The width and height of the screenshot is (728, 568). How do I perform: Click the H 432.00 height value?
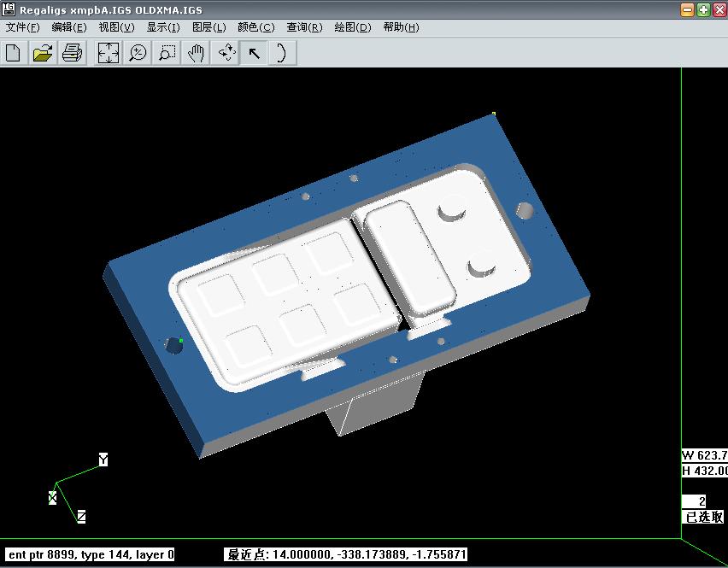tap(704, 471)
